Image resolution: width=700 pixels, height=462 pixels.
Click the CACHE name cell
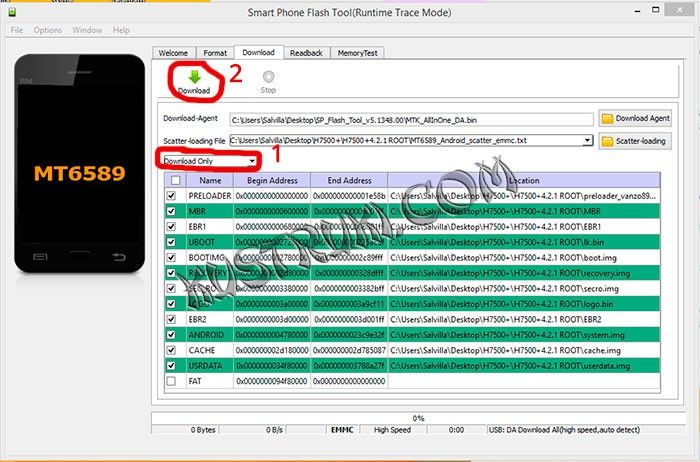tap(210, 350)
